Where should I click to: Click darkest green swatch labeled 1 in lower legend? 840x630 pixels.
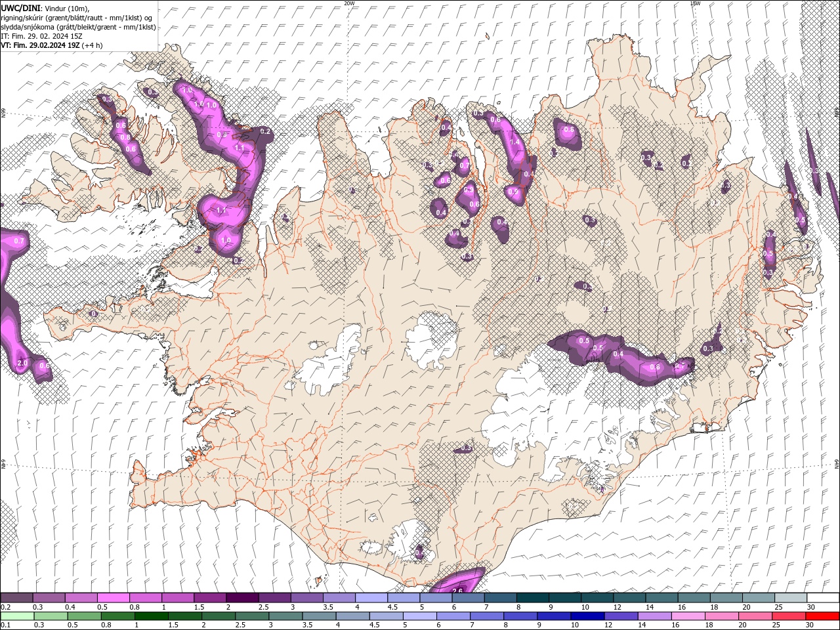click(151, 616)
